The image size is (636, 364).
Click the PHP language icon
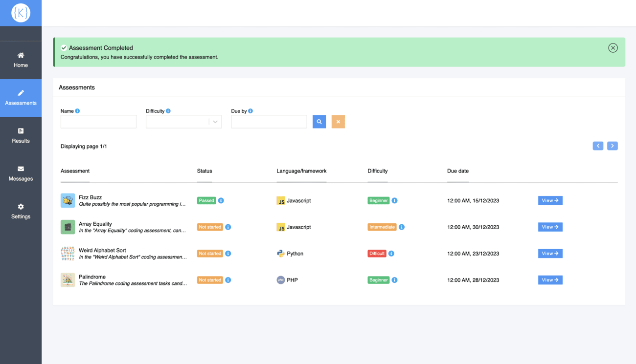(x=280, y=280)
